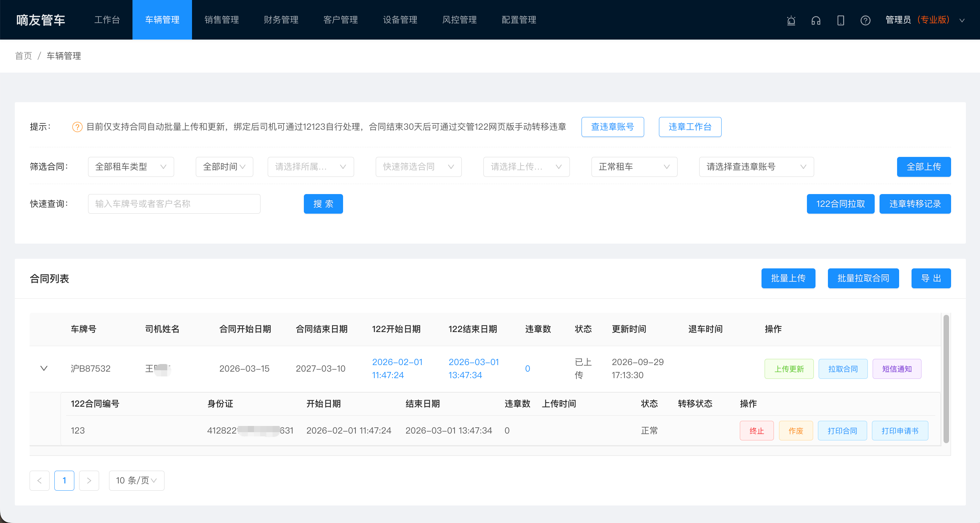Open the 正常租车 dropdown
Viewport: 980px width, 523px height.
[634, 167]
